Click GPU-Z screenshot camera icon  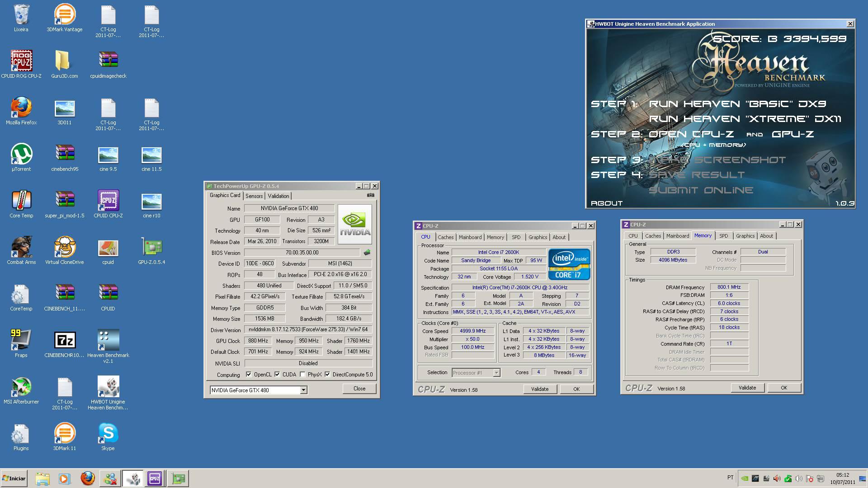(x=371, y=195)
